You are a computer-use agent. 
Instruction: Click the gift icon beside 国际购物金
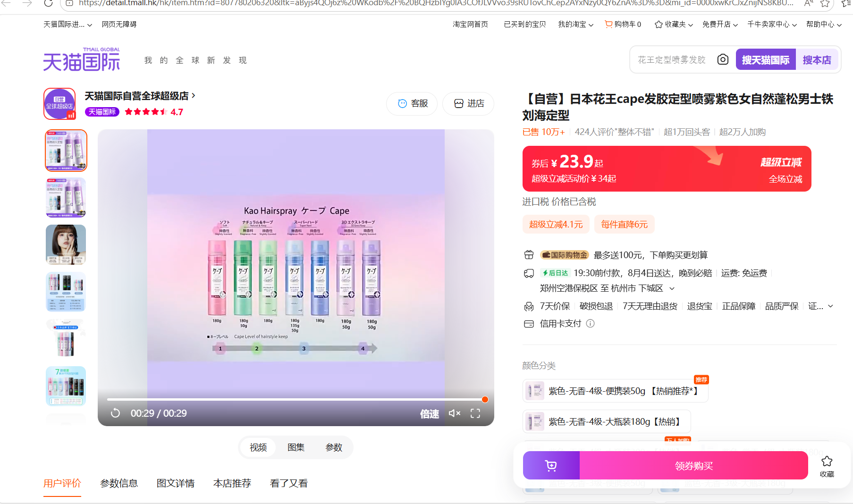(x=529, y=255)
